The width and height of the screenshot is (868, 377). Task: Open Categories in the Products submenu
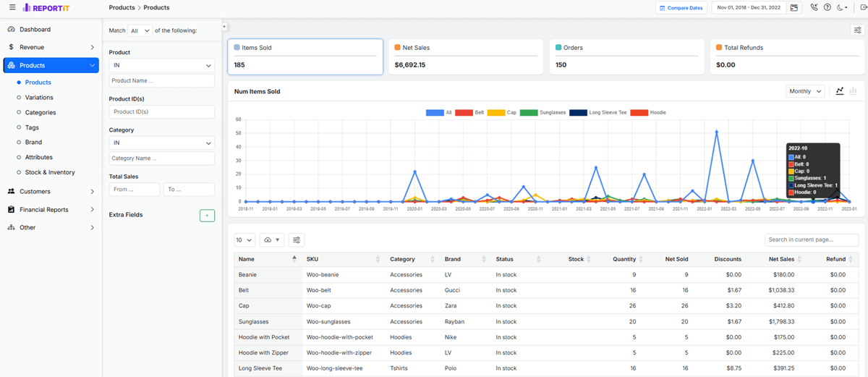[41, 112]
